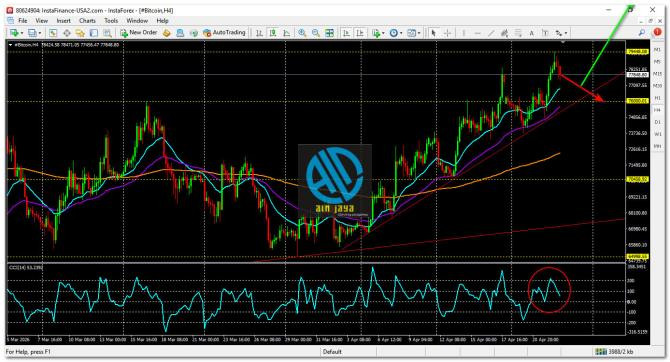Toggle the Terminal panel icon

(94, 32)
